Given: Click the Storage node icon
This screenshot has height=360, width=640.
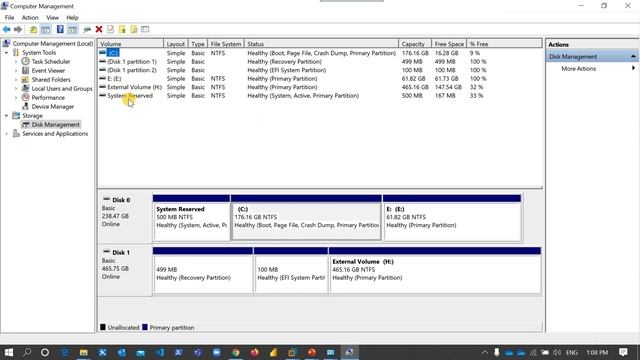Looking at the screenshot, I should [x=16, y=116].
